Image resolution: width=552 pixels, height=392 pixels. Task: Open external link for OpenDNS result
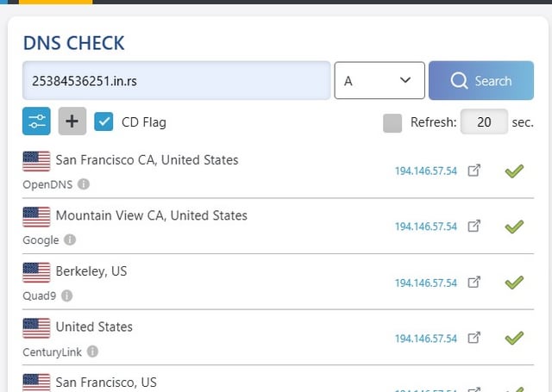pos(474,171)
